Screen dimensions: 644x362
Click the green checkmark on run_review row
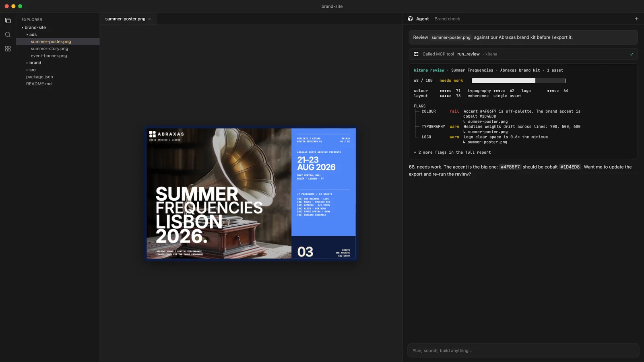pyautogui.click(x=632, y=54)
